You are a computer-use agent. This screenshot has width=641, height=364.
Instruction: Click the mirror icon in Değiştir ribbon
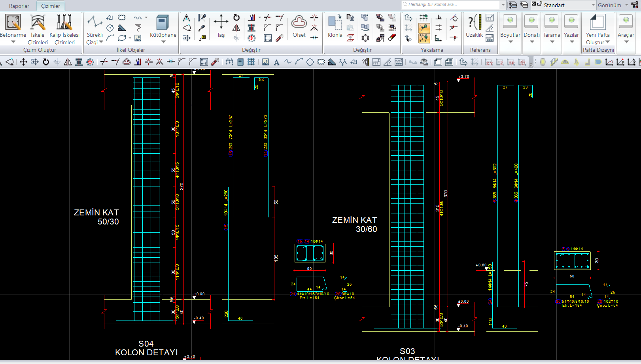click(236, 28)
